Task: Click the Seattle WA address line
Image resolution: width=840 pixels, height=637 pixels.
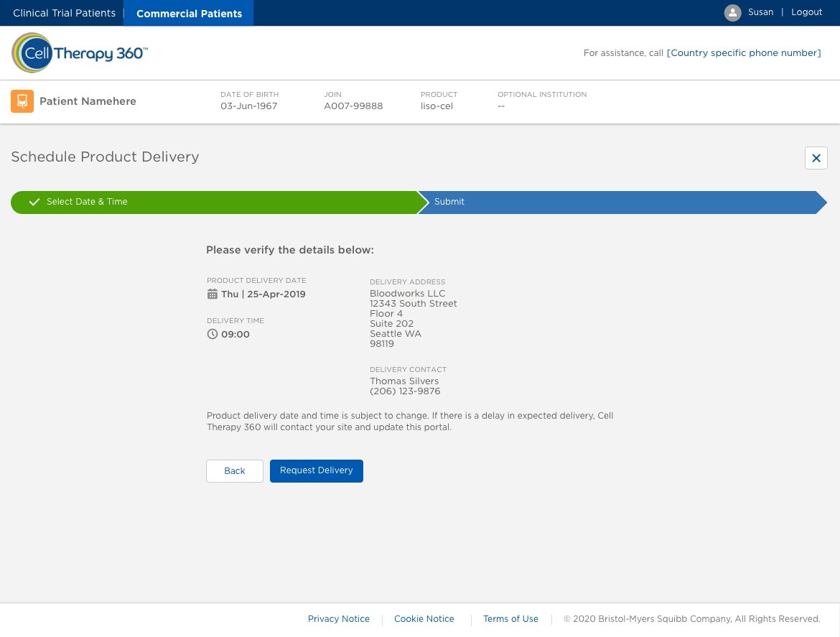Action: (x=396, y=334)
